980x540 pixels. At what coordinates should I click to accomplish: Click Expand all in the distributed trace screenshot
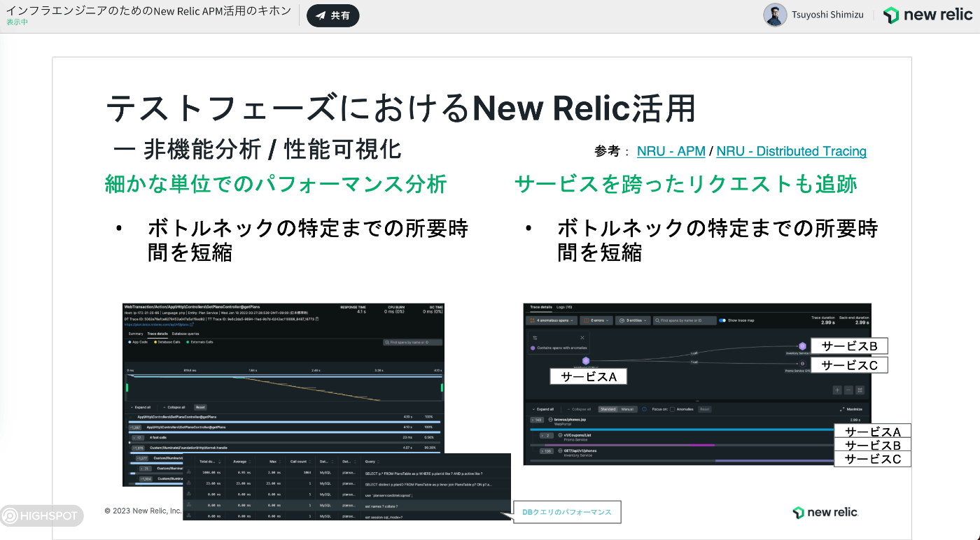543,409
